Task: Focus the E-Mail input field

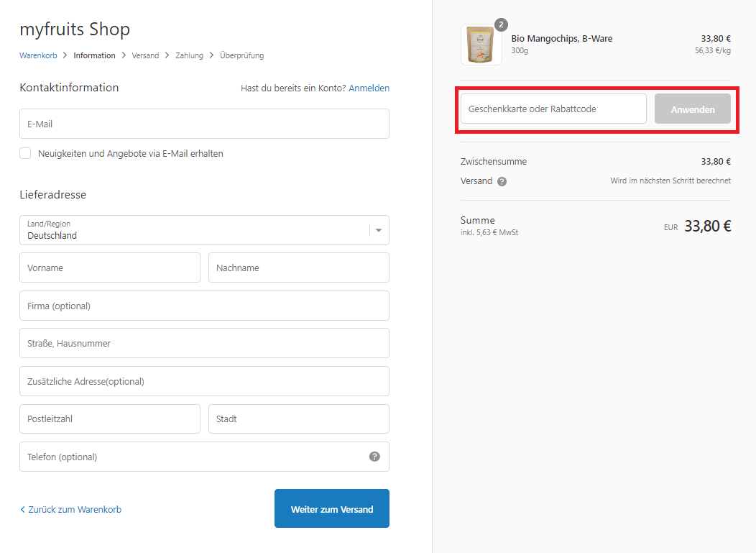Action: [204, 124]
